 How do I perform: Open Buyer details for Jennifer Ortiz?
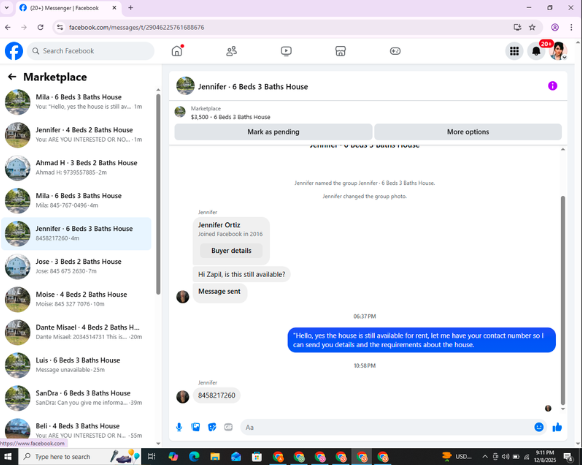click(231, 250)
